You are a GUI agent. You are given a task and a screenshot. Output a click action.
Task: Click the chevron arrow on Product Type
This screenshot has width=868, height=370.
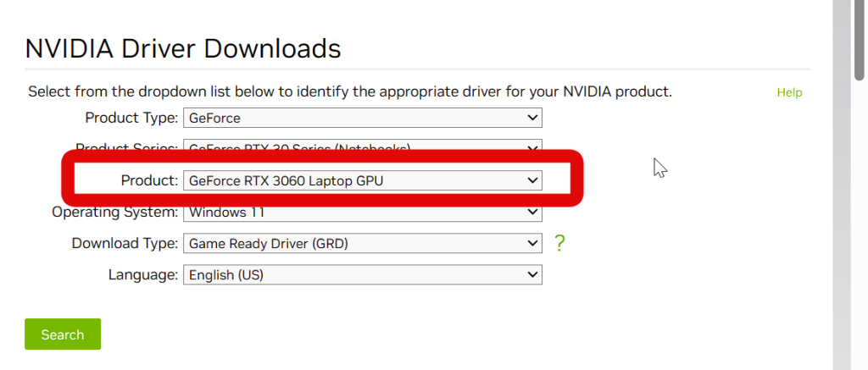(532, 118)
